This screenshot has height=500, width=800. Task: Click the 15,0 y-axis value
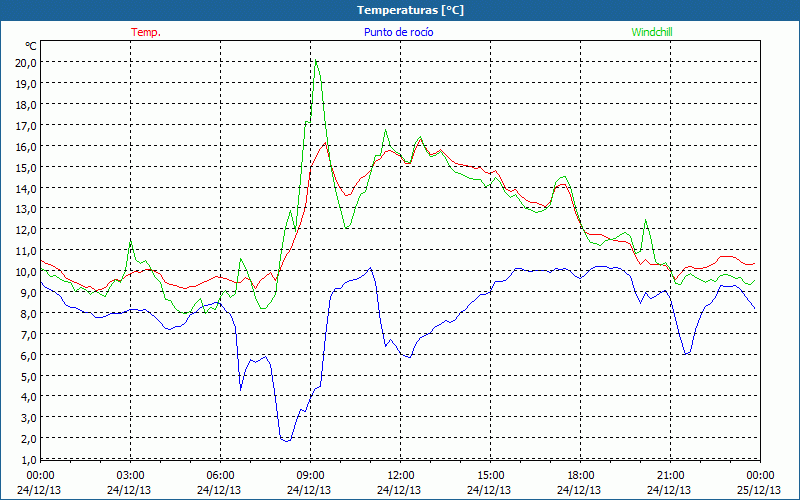coord(26,167)
